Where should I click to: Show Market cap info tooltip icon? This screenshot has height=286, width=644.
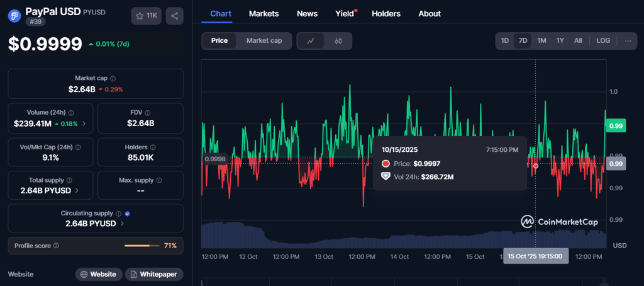(x=113, y=78)
